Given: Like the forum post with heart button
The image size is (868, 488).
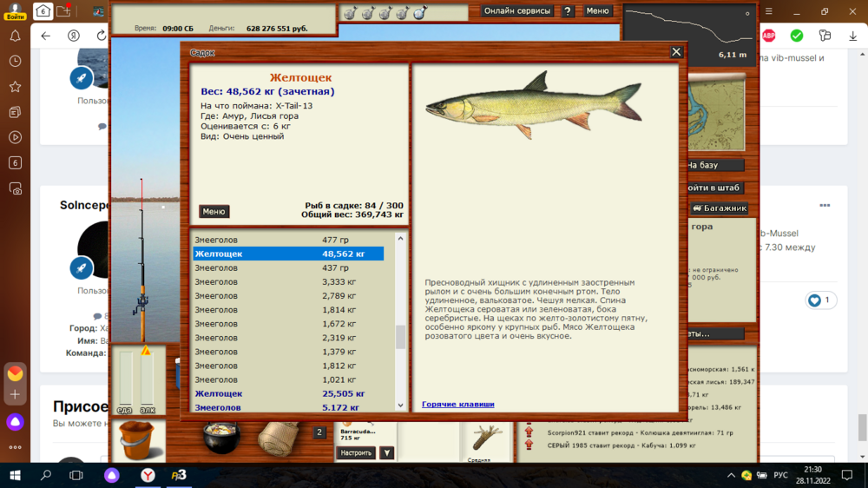Looking at the screenshot, I should coord(819,300).
